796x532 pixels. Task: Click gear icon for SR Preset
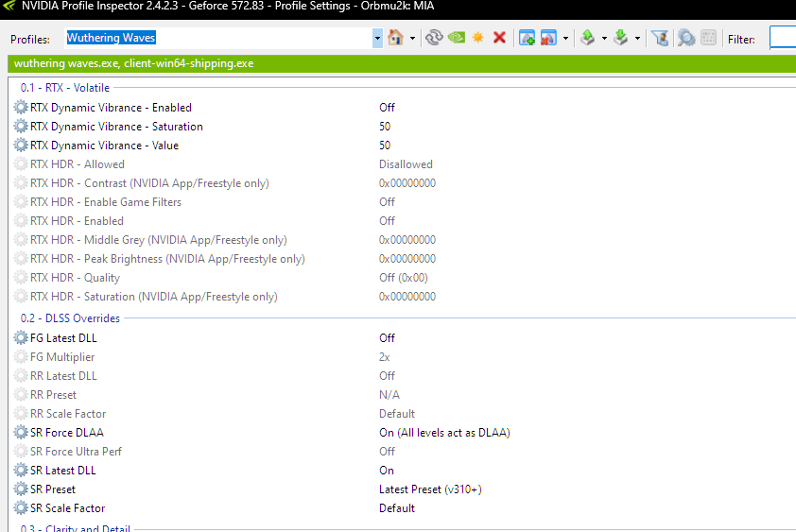point(21,489)
